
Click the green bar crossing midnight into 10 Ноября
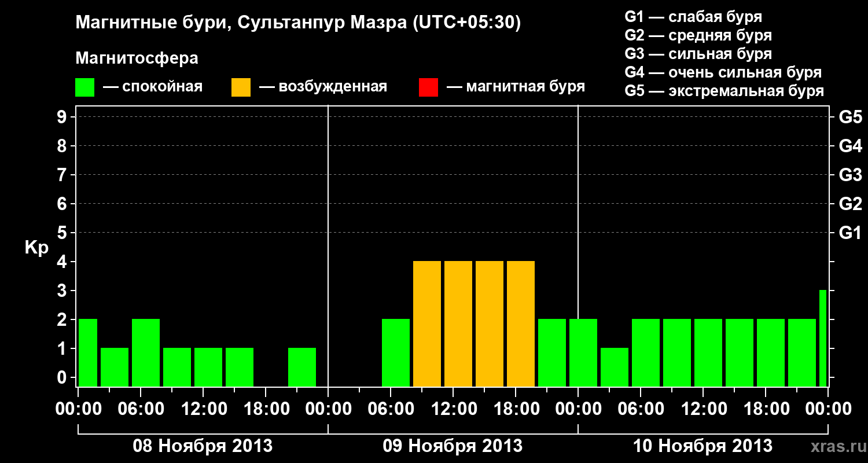[x=583, y=352]
